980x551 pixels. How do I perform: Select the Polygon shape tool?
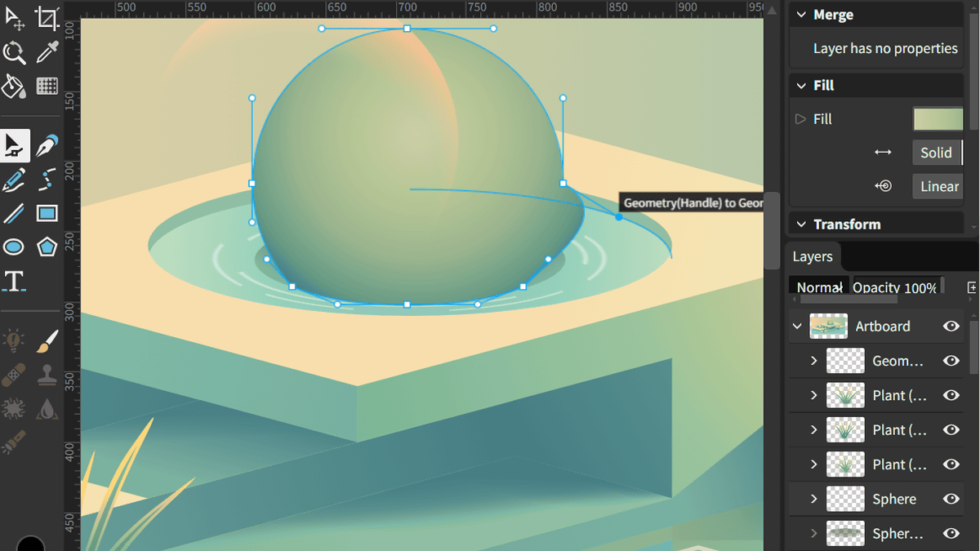47,247
